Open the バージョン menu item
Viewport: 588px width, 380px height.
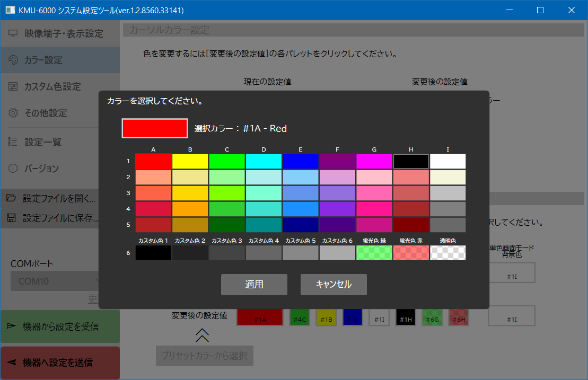41,169
